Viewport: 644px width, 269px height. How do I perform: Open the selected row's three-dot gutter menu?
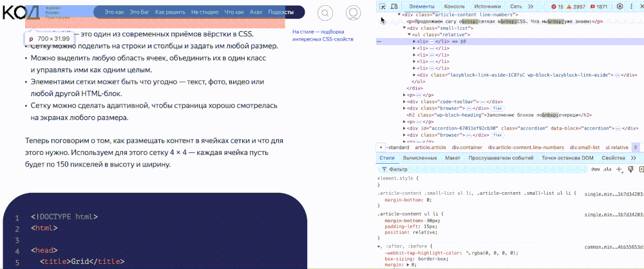379,41
